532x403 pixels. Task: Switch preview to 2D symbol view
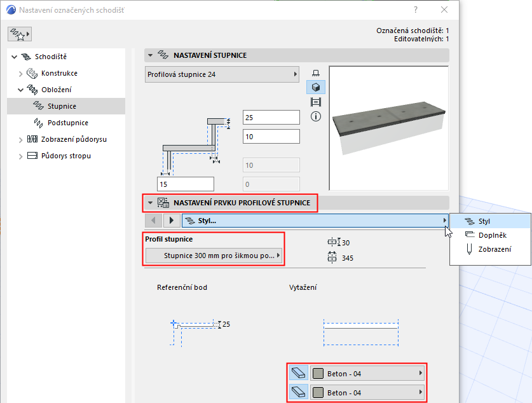[316, 73]
